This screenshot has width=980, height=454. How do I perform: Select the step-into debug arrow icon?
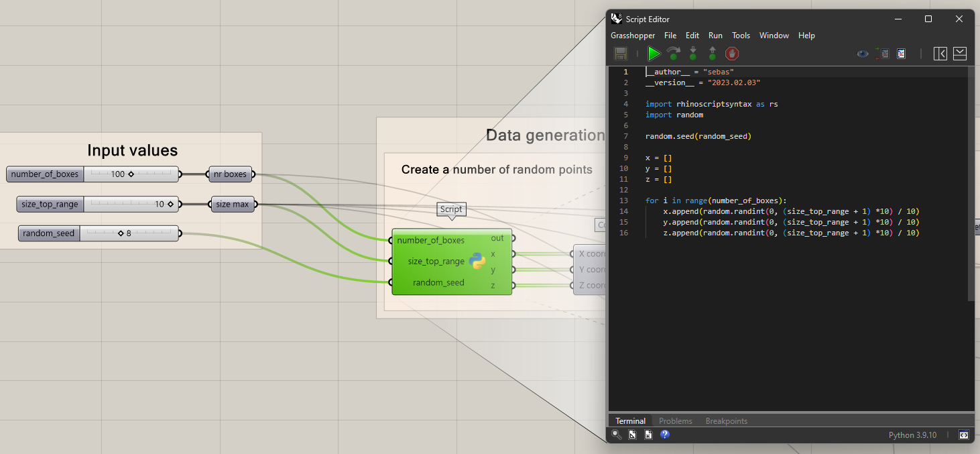coord(692,54)
